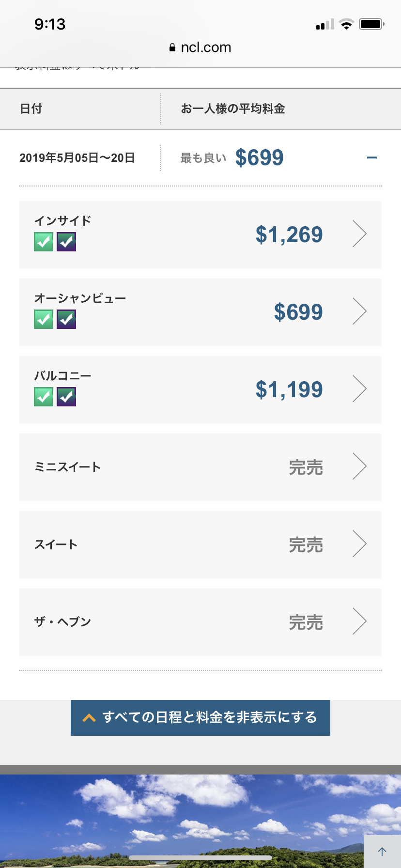Viewport: 401px width, 868px height.
Task: Tap the beach landscape photo
Action: [x=200, y=821]
